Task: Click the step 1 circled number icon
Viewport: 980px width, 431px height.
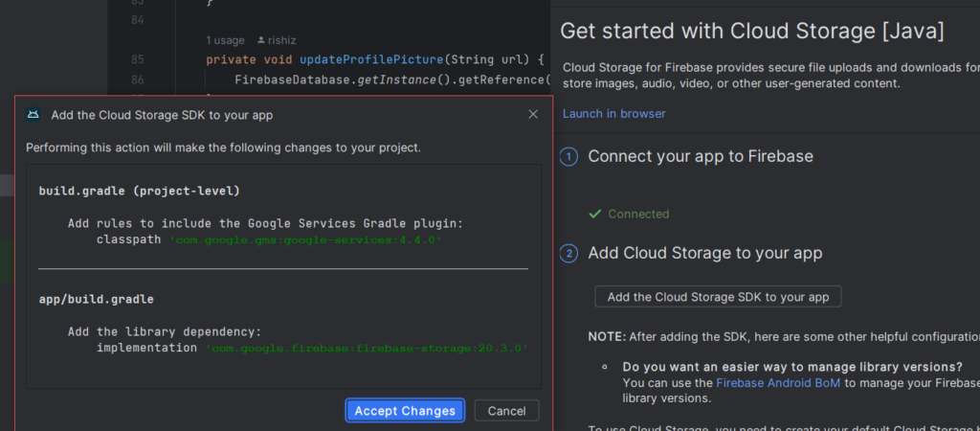Action: [568, 156]
